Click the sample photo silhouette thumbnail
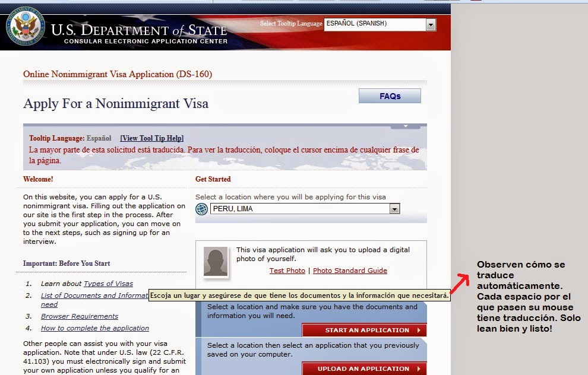 [x=216, y=262]
